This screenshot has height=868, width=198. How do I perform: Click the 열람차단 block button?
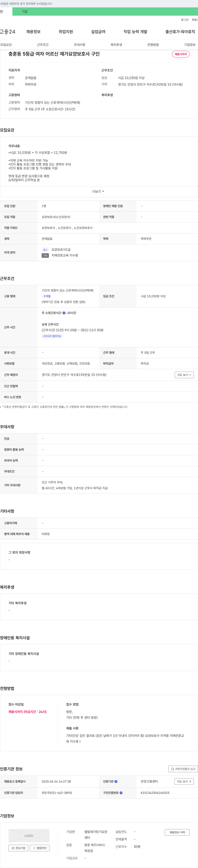(x=40, y=848)
